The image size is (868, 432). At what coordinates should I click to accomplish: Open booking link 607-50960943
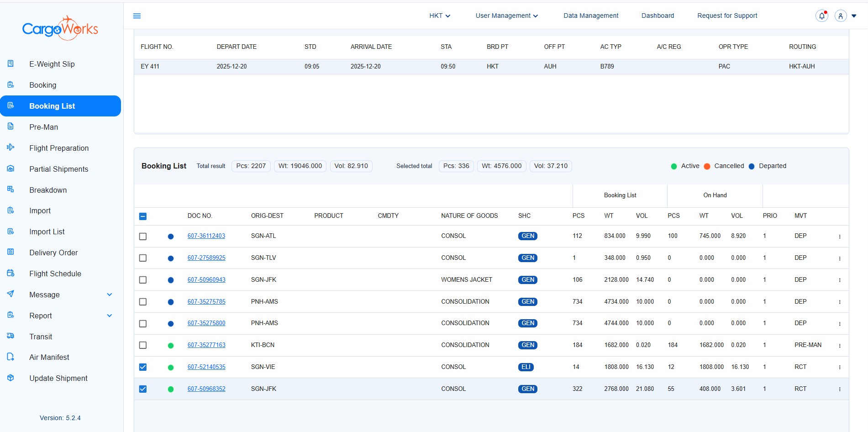click(206, 279)
